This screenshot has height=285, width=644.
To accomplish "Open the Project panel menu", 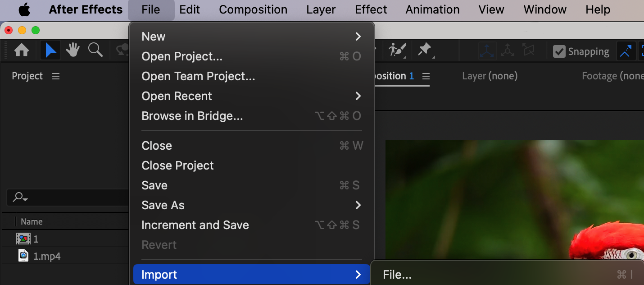I will click(56, 76).
